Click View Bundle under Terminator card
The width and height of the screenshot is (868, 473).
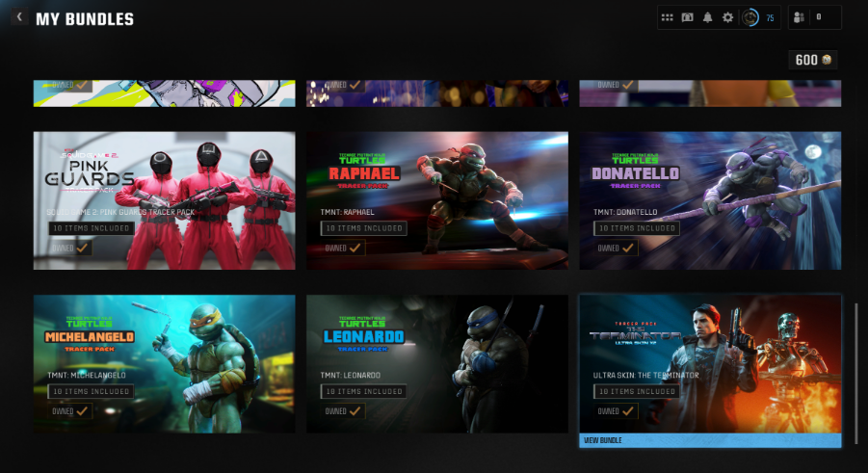click(710, 440)
